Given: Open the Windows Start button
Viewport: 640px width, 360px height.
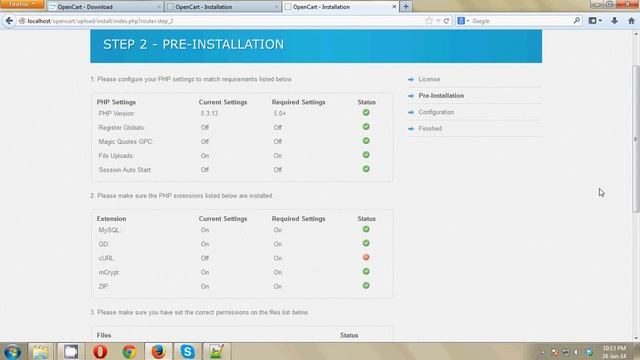Looking at the screenshot, I should 13,351.
